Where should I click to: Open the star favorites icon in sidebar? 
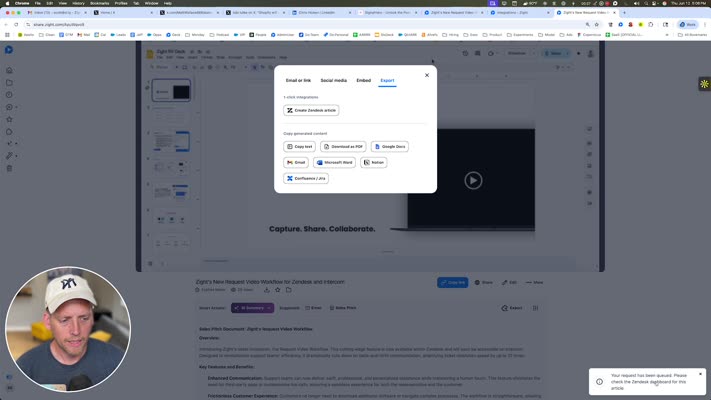pos(9,119)
